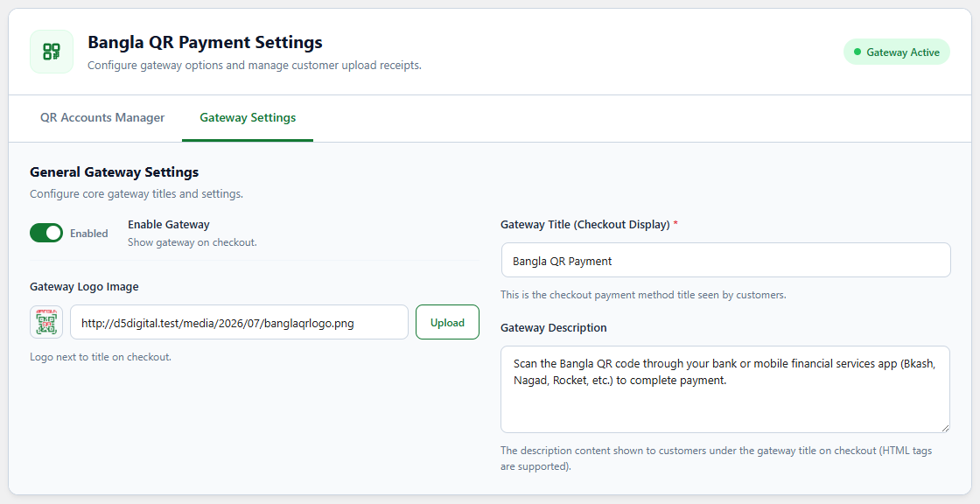Click the Gateway Logo Image label
980x504 pixels.
(x=84, y=286)
